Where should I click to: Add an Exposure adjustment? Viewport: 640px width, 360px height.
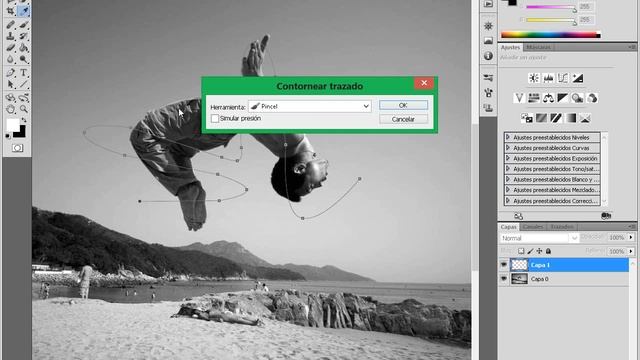[x=578, y=78]
